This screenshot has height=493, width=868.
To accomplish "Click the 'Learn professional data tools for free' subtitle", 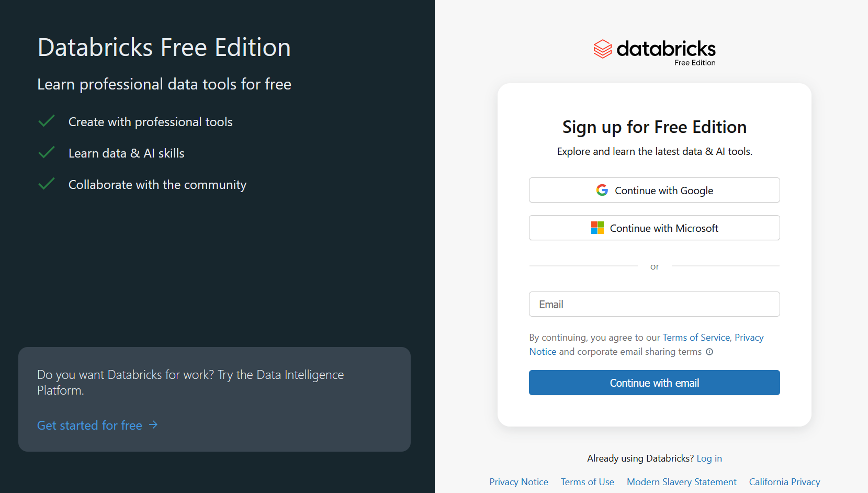I will click(164, 84).
